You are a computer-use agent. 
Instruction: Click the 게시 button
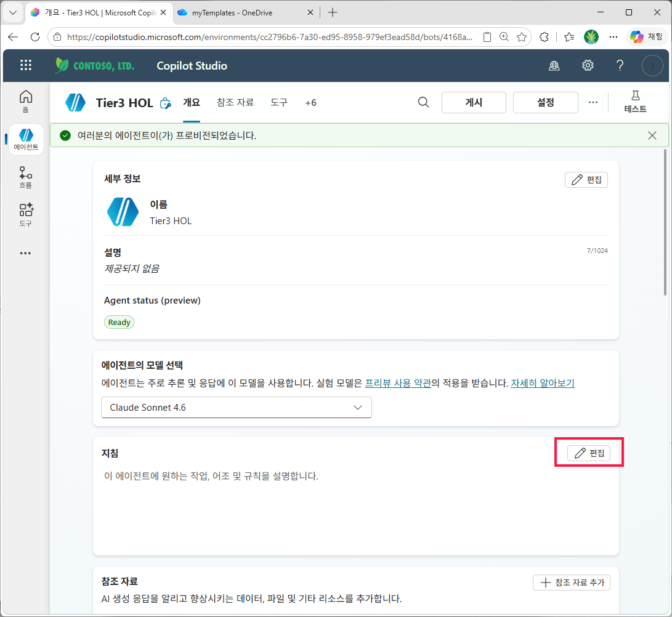click(474, 102)
